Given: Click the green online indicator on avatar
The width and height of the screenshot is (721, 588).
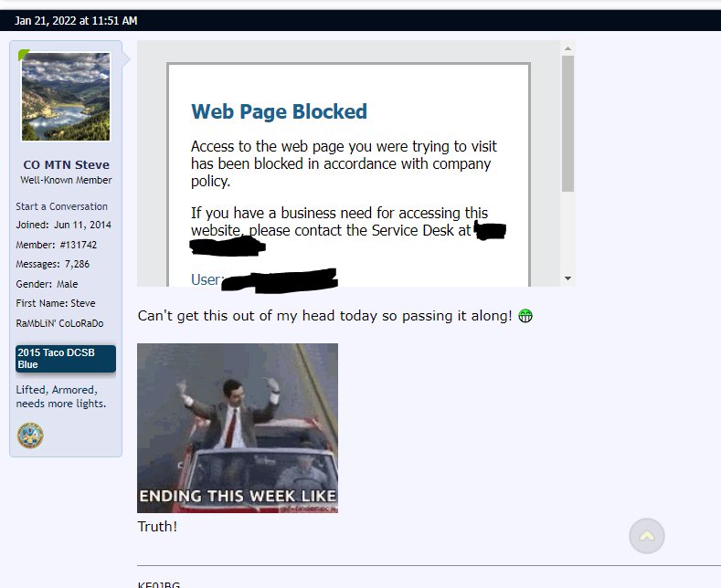Looking at the screenshot, I should point(24,55).
